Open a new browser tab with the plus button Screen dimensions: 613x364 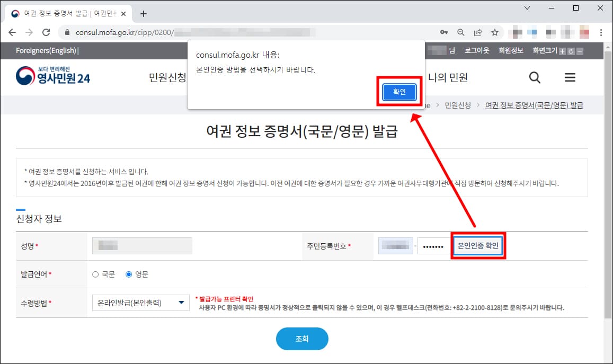143,14
